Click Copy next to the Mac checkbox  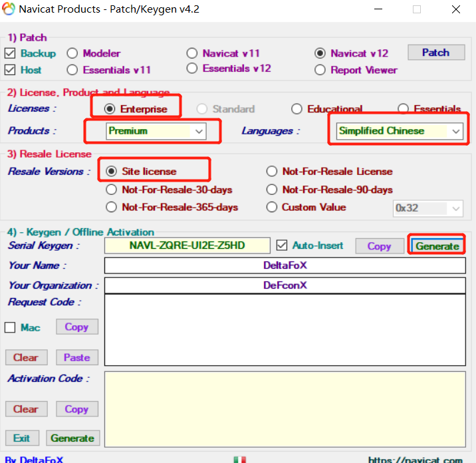(77, 327)
